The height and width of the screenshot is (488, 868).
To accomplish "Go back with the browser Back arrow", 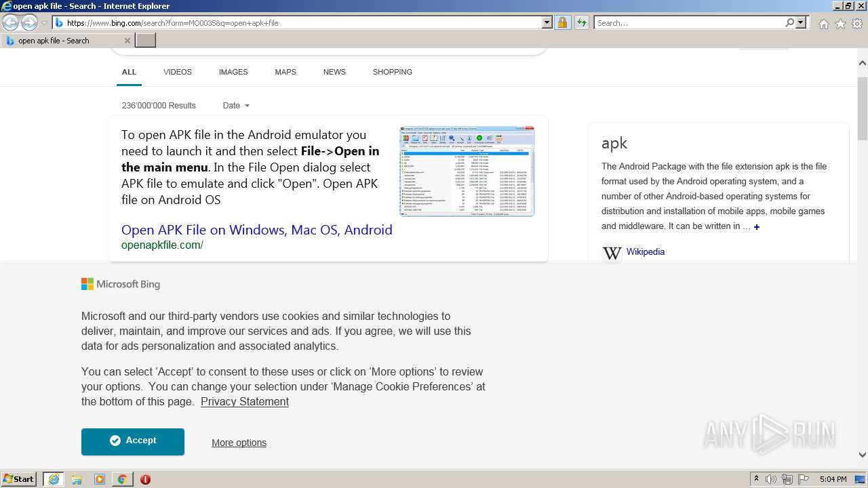I will click(x=11, y=23).
